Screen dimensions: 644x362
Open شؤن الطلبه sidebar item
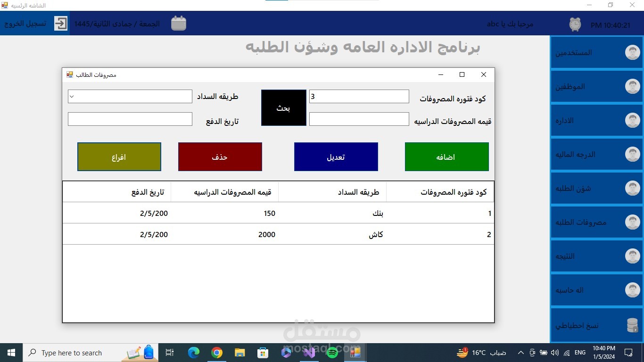[x=596, y=189]
